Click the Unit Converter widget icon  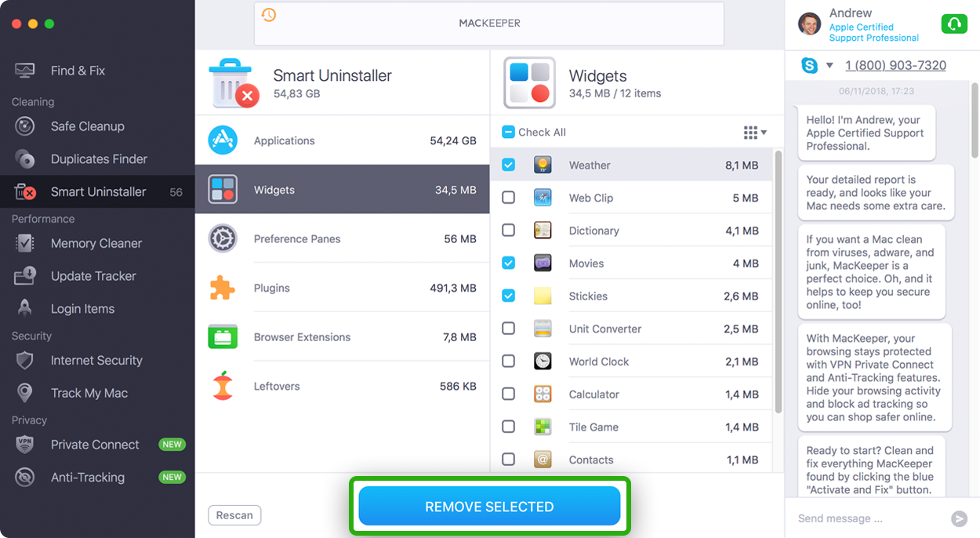click(x=543, y=329)
